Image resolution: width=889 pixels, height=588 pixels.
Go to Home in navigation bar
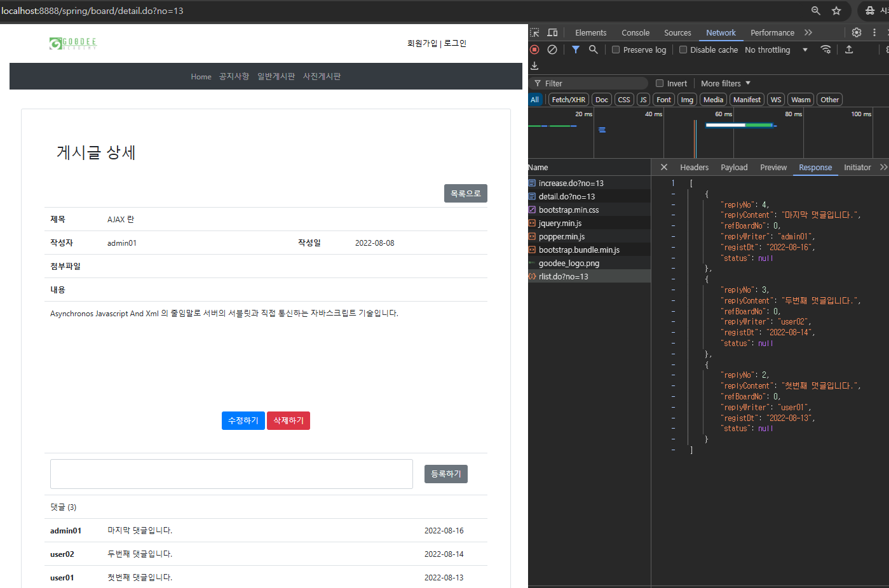[x=201, y=76]
